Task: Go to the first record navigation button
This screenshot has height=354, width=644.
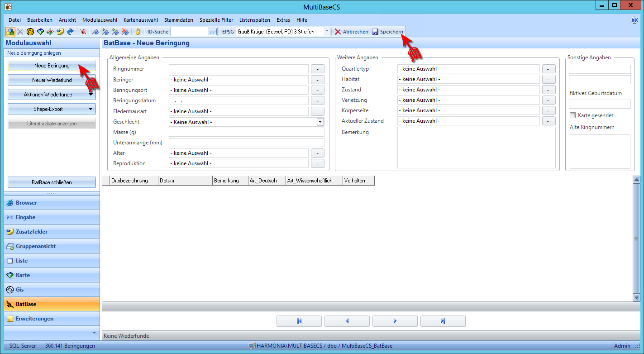Action: coord(299,321)
